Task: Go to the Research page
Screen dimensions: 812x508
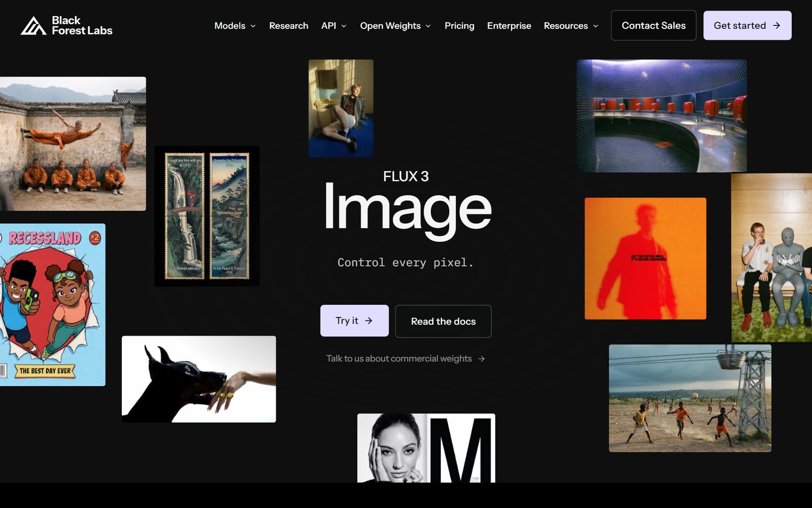Action: 289,25
